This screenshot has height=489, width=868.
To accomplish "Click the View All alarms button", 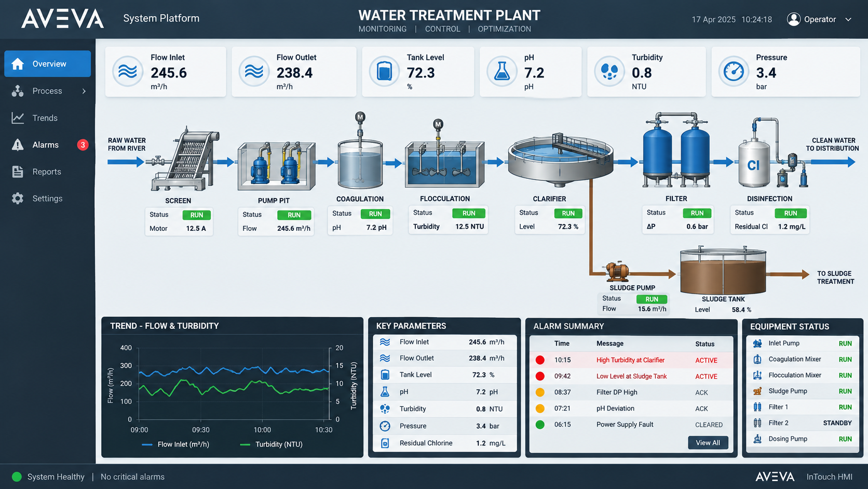I will (708, 443).
